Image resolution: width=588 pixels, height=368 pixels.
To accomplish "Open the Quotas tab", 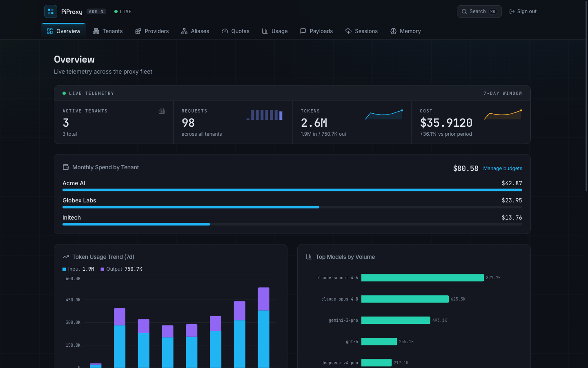I will (236, 31).
